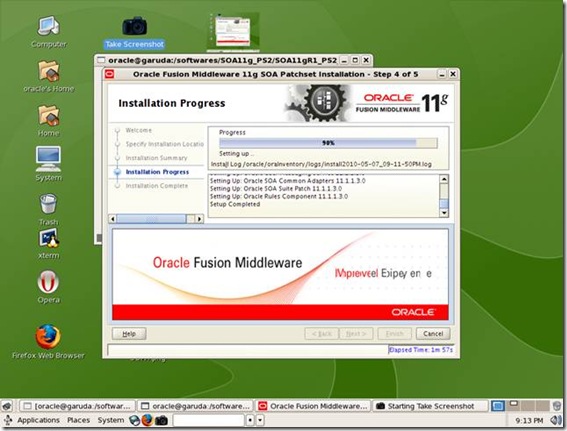
Task: Click the panel text input field
Action: [x=208, y=420]
